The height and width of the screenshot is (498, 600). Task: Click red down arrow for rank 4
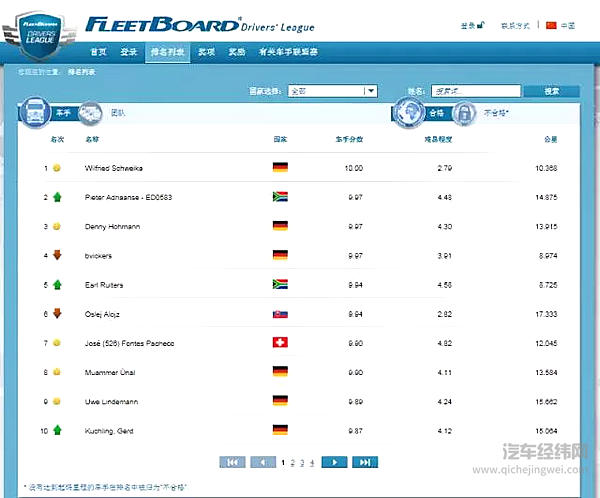point(57,255)
